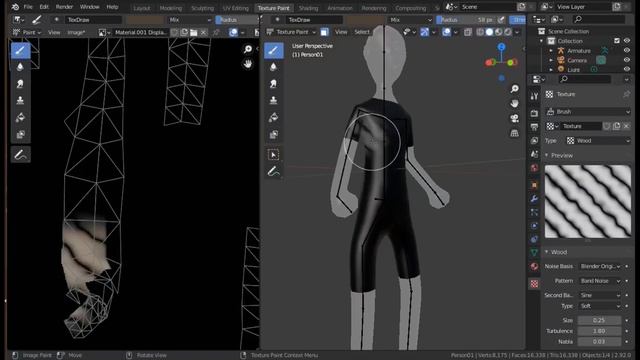Viewport: 640px width, 360px height.
Task: Open Select menu in 3D viewport header
Action: 362,32
